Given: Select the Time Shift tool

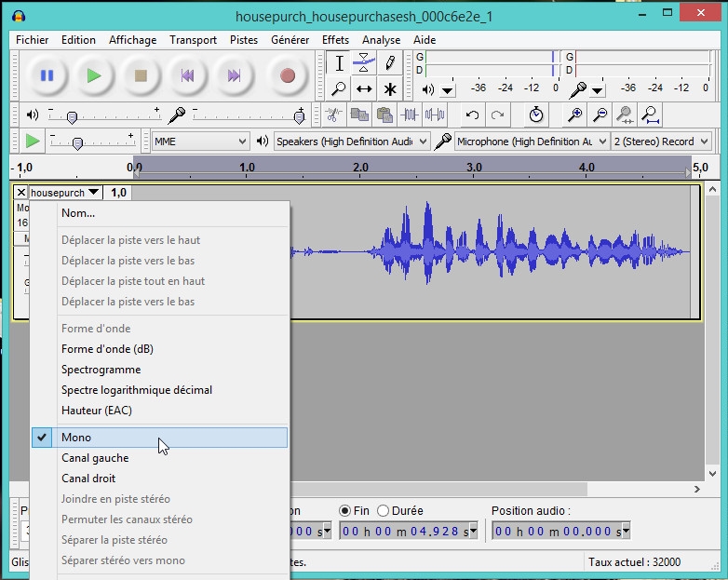Looking at the screenshot, I should coord(364,88).
